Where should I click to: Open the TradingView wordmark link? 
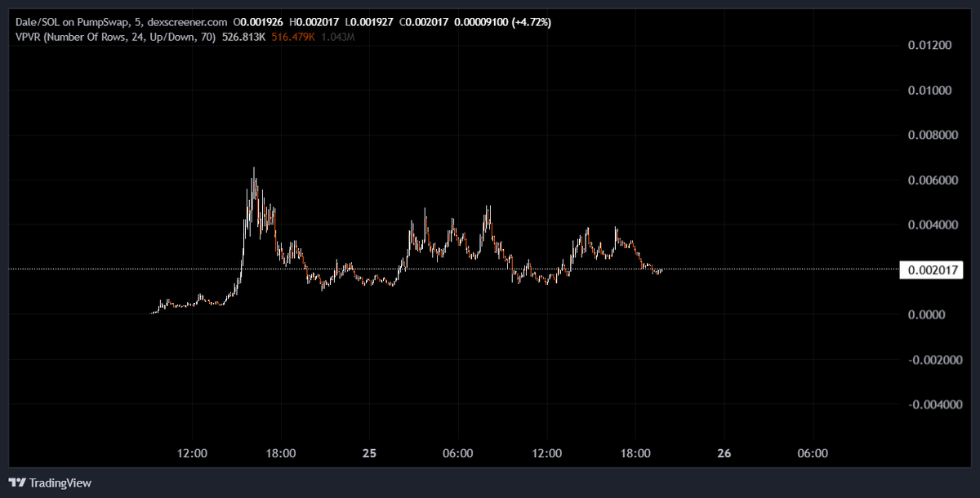tap(60, 482)
